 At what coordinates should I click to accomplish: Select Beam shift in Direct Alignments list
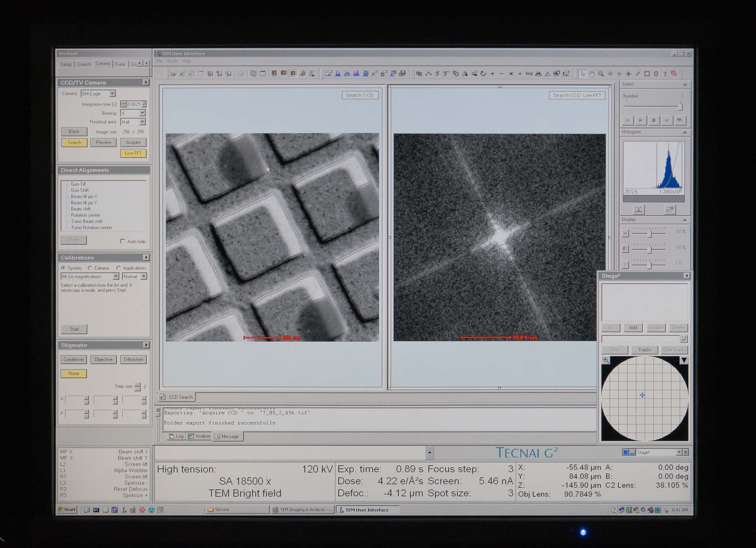(81, 209)
